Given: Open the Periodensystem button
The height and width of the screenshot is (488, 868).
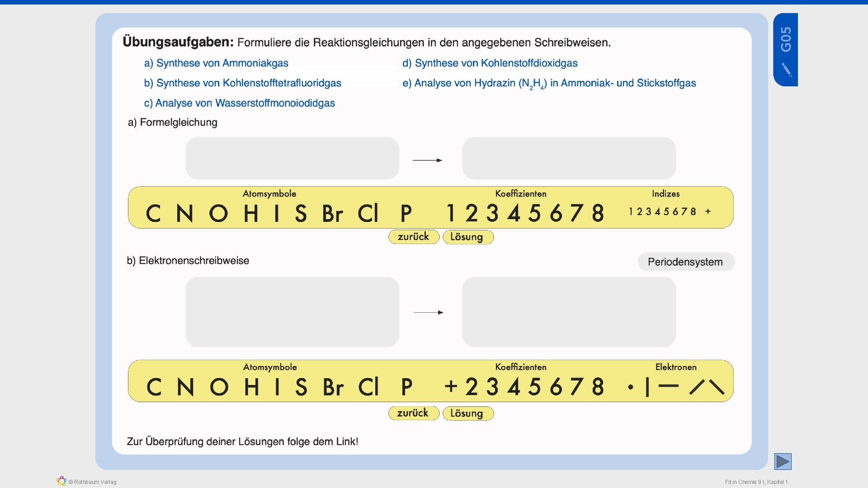Looking at the screenshot, I should [685, 262].
